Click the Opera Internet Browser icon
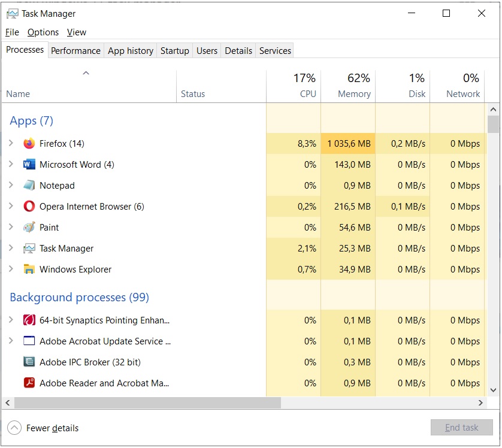The height and width of the screenshot is (448, 502). pos(29,207)
